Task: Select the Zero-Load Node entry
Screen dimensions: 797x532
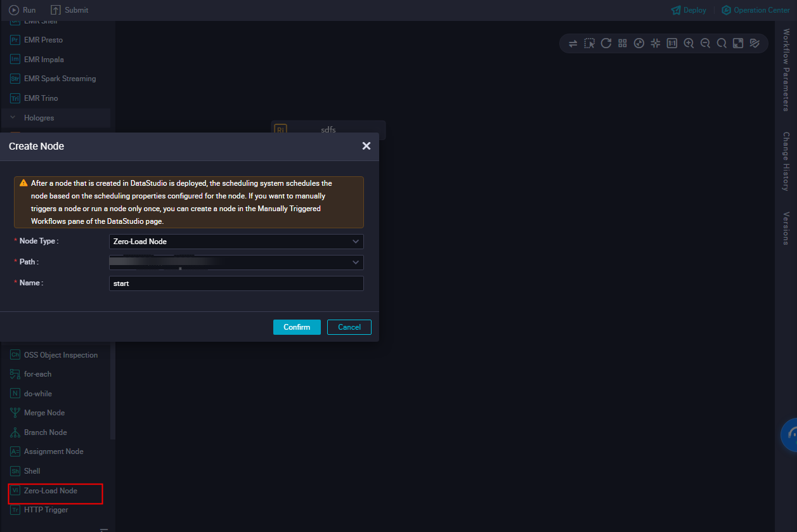Action: 44,491
